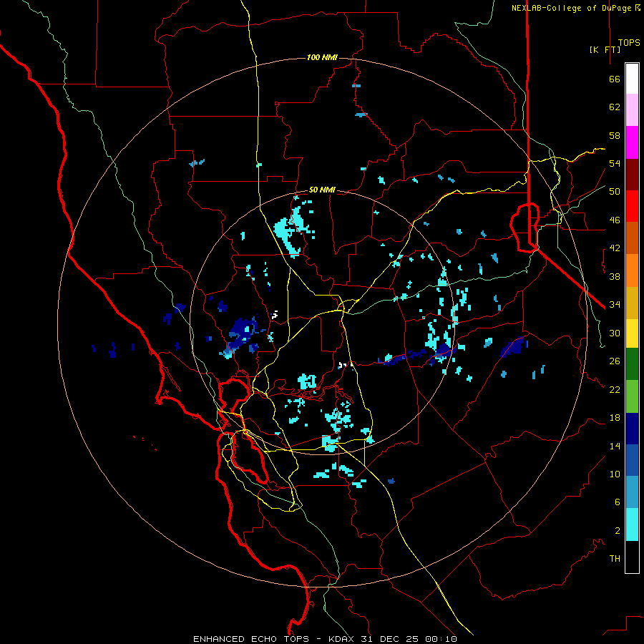Click the '2' legend value
Screen dimensions: 644x644
tap(618, 531)
